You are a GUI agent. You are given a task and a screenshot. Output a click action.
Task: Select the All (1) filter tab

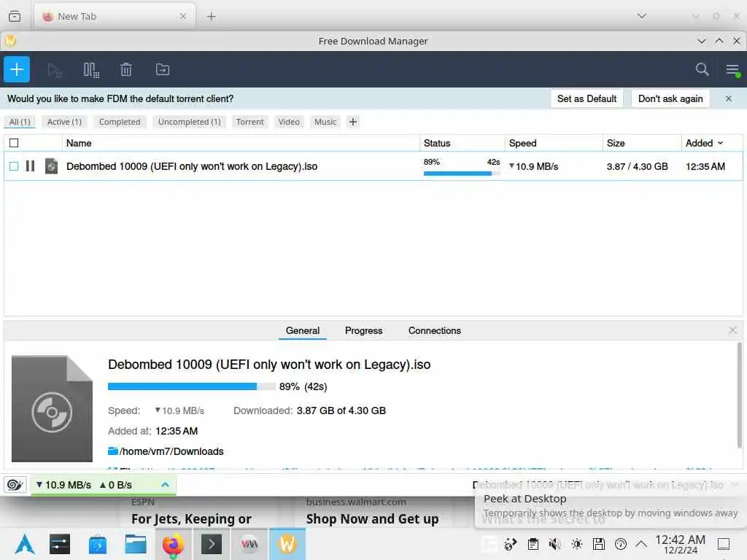[20, 122]
